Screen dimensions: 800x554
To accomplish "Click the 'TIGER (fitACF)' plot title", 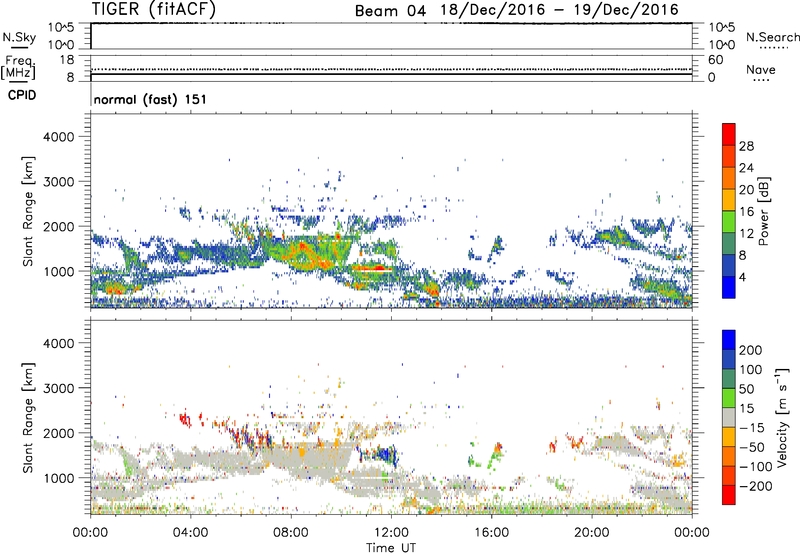I will pos(154,9).
